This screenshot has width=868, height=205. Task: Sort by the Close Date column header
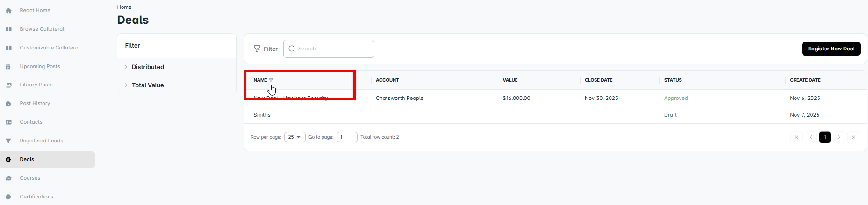tap(598, 80)
